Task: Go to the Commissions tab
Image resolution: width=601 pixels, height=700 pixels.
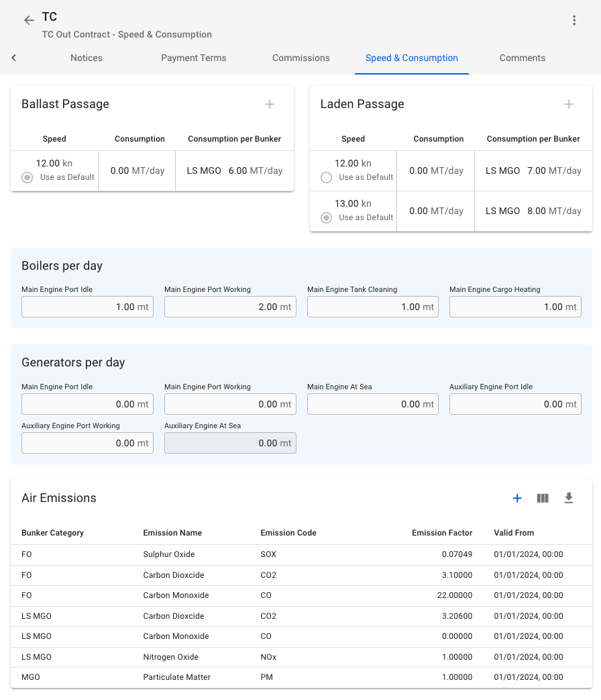Action: pyautogui.click(x=300, y=58)
